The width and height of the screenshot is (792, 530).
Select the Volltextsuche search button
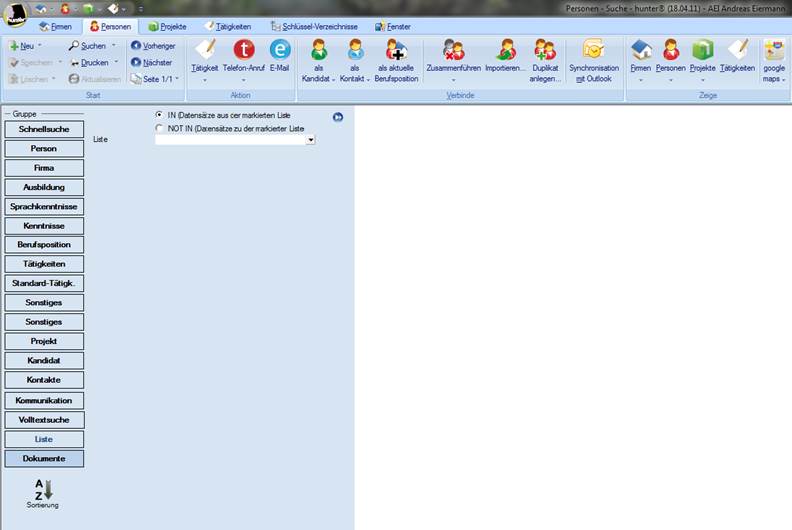pos(43,420)
